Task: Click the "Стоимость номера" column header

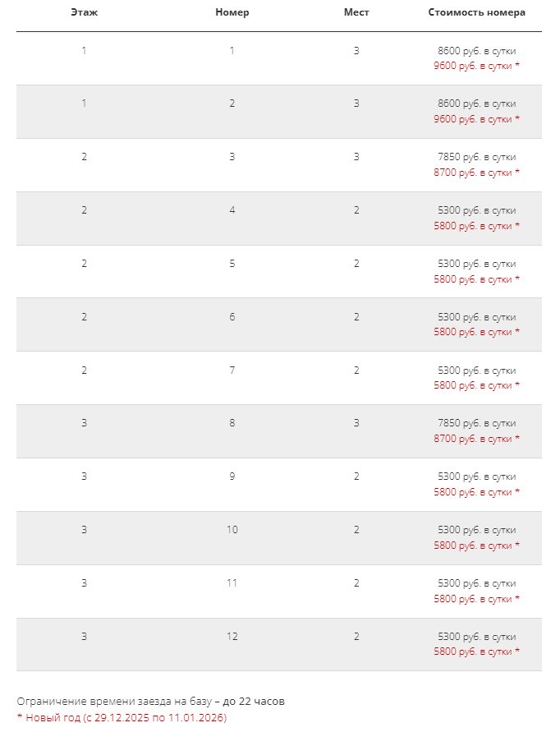Action: point(476,12)
